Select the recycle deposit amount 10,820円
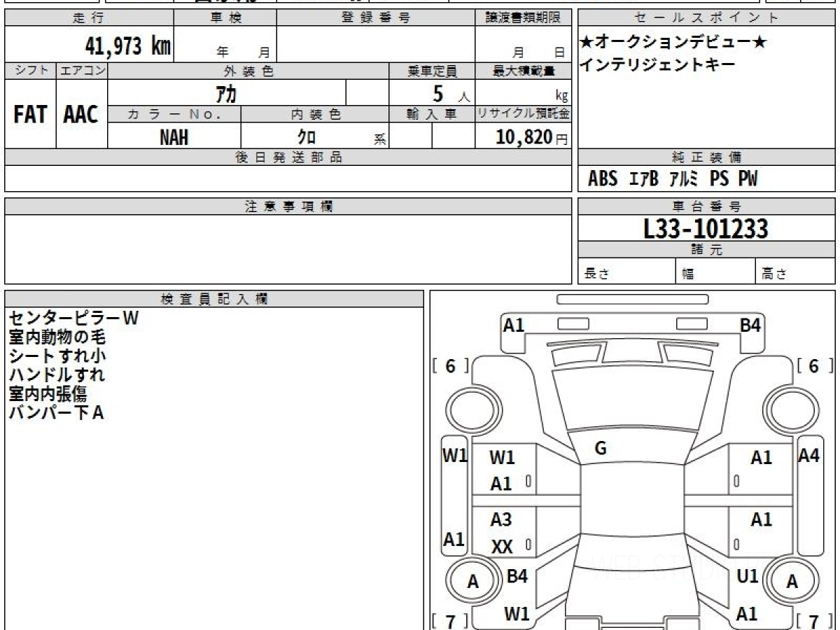Image resolution: width=840 pixels, height=630 pixels. click(532, 136)
